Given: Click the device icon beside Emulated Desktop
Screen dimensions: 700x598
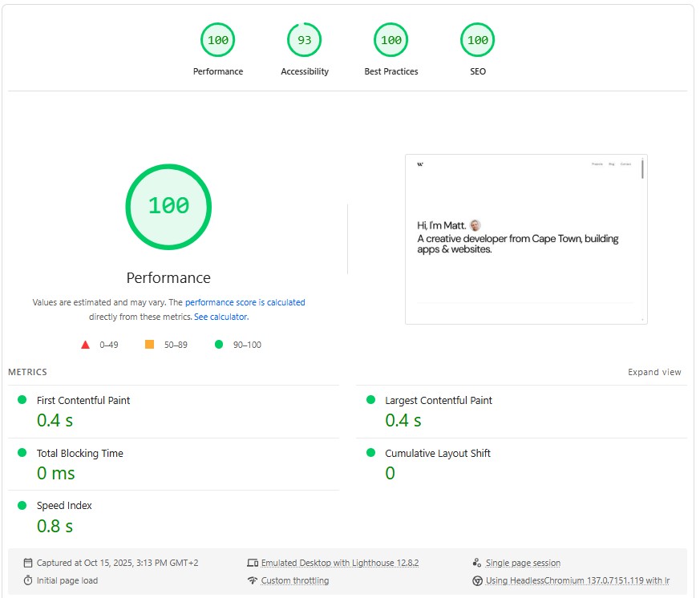Looking at the screenshot, I should tap(253, 563).
